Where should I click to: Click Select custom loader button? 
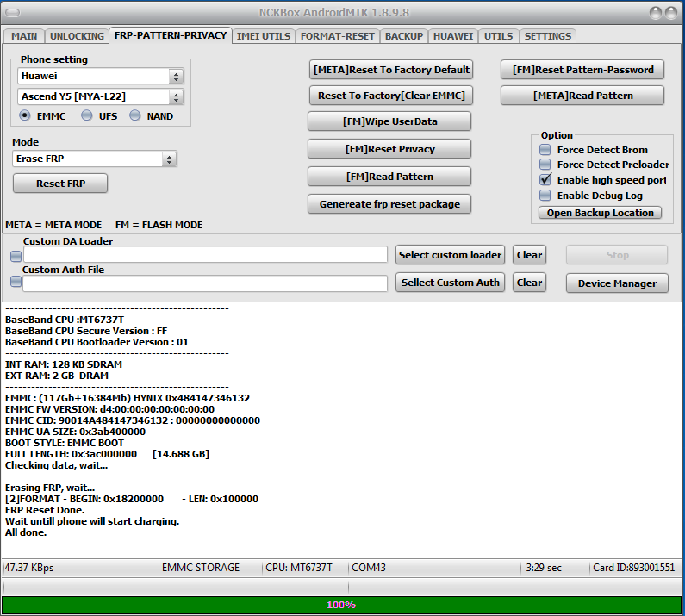450,255
